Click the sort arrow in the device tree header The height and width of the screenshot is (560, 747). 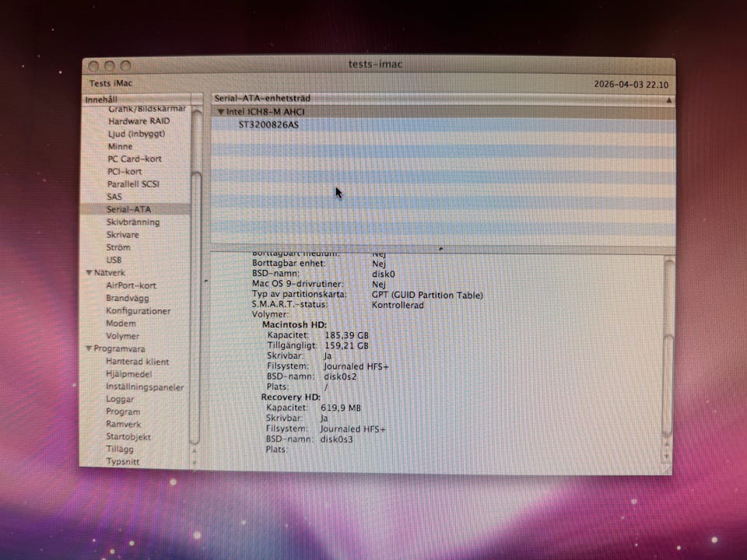[668, 100]
